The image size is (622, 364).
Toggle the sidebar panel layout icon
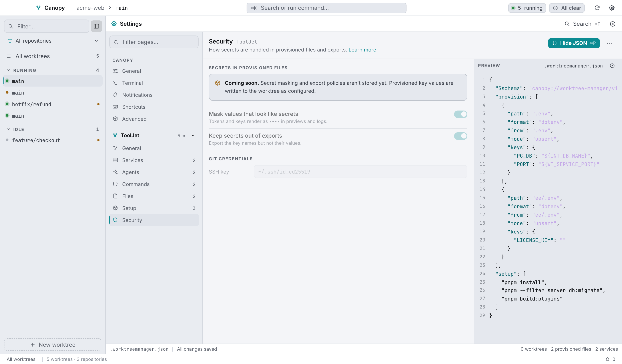tap(96, 26)
